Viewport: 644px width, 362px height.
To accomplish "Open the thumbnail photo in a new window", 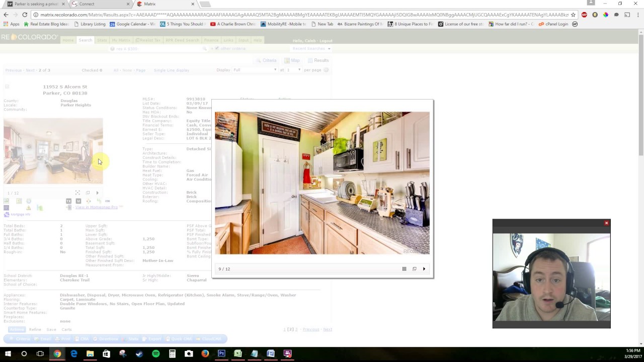I will coord(88,193).
